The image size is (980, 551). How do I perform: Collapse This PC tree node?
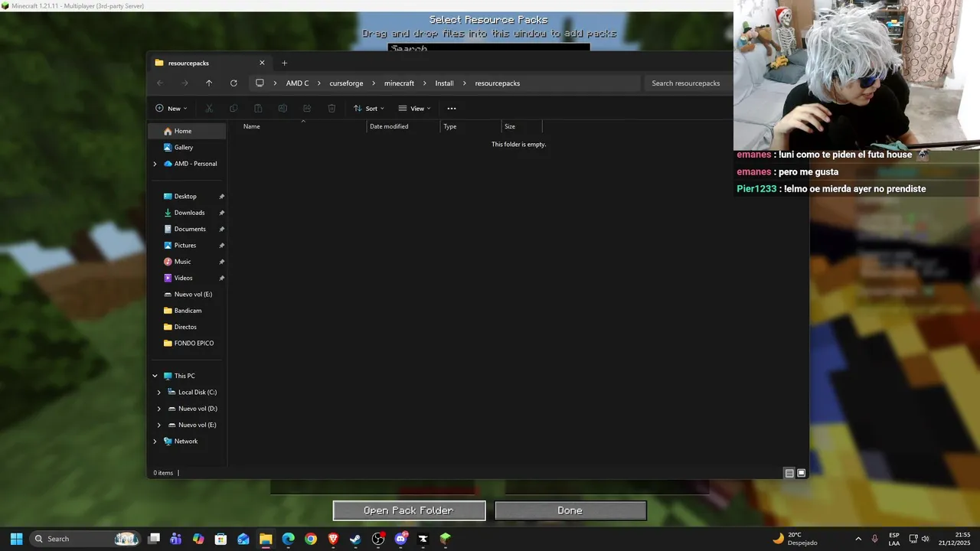[155, 376]
